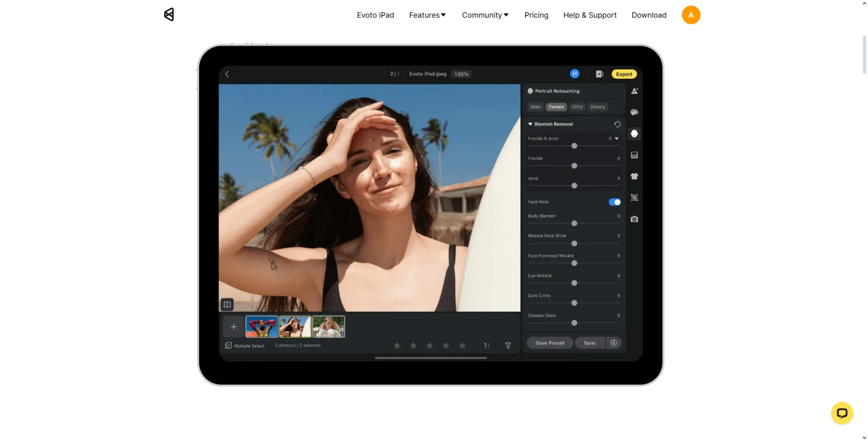Click the Evoto logo icon
868x441 pixels.
tap(169, 14)
